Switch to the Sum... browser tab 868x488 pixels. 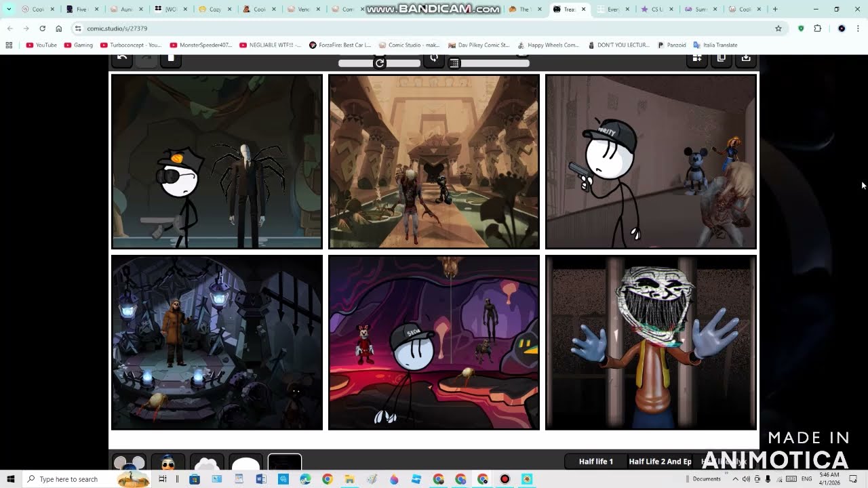point(701,9)
